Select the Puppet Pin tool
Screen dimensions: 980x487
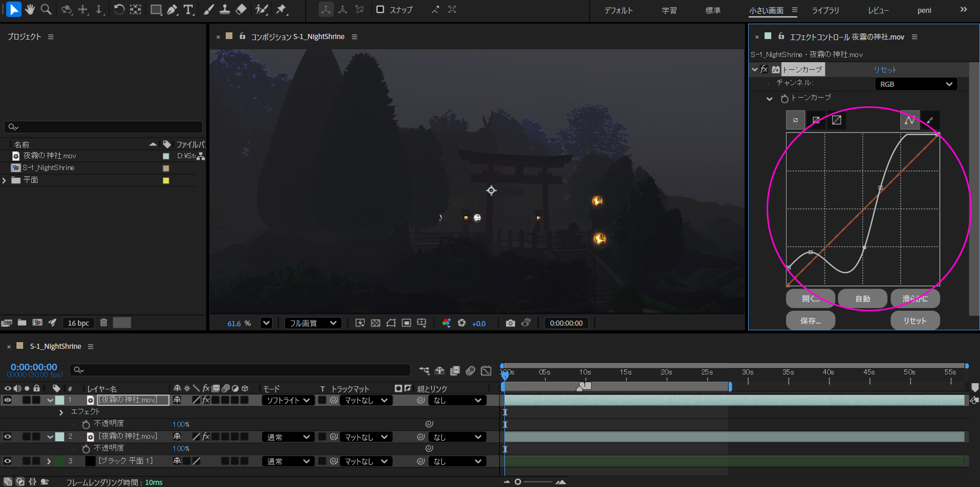point(281,9)
